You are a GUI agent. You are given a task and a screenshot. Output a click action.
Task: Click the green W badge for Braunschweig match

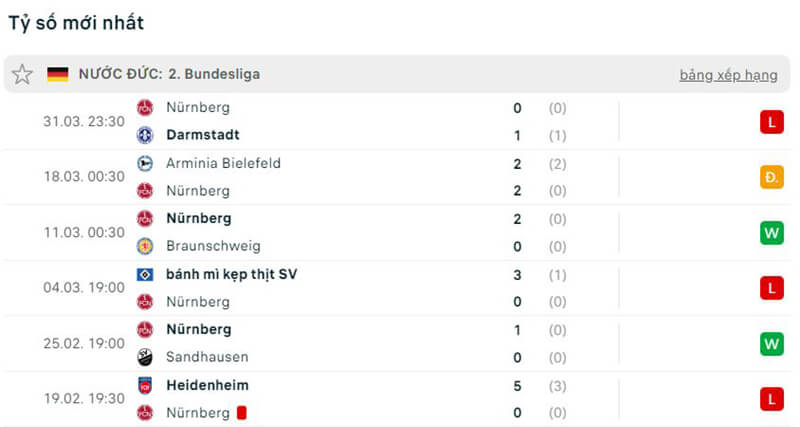pos(771,233)
